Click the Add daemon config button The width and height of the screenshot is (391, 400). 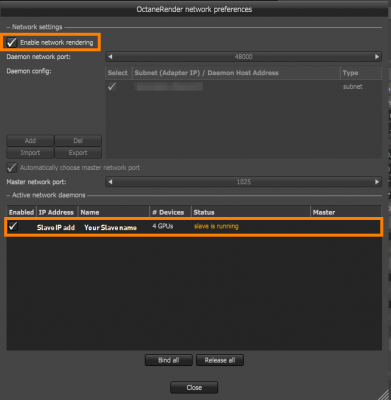point(30,141)
